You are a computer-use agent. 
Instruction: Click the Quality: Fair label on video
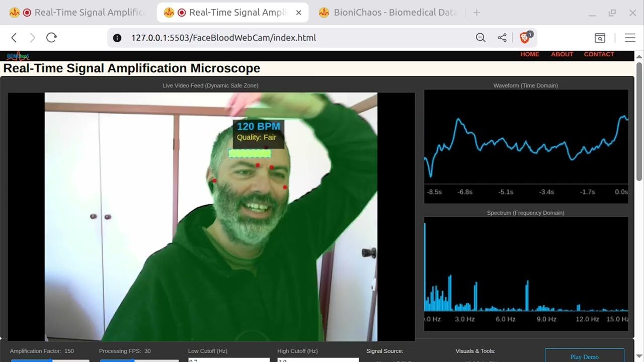[257, 137]
